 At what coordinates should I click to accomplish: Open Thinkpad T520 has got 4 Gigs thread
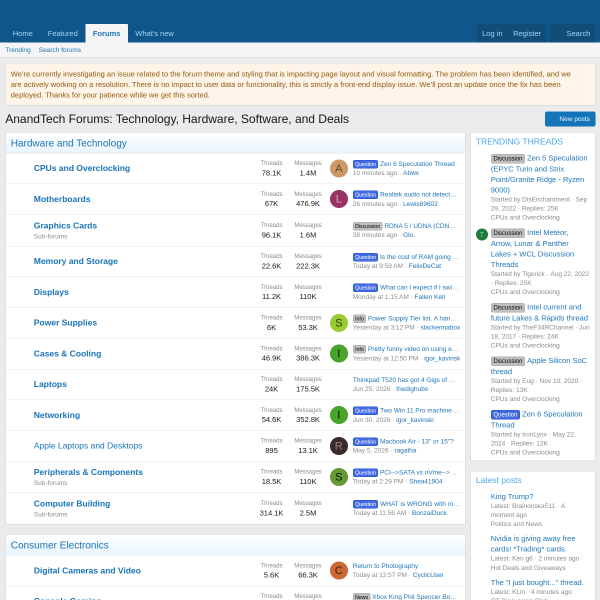tap(404, 380)
